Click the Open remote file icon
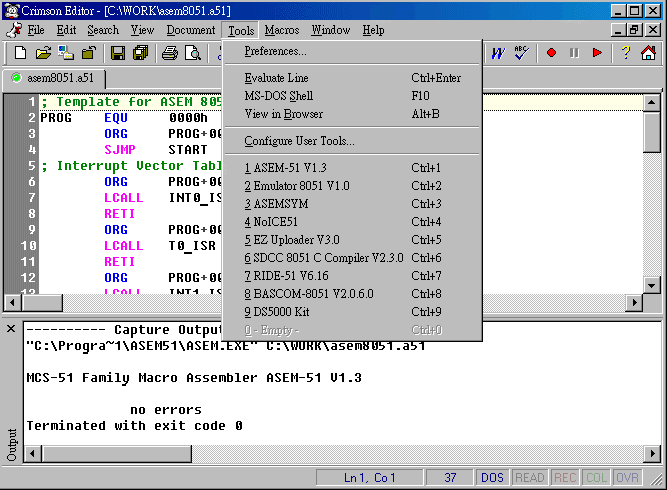 66,53
